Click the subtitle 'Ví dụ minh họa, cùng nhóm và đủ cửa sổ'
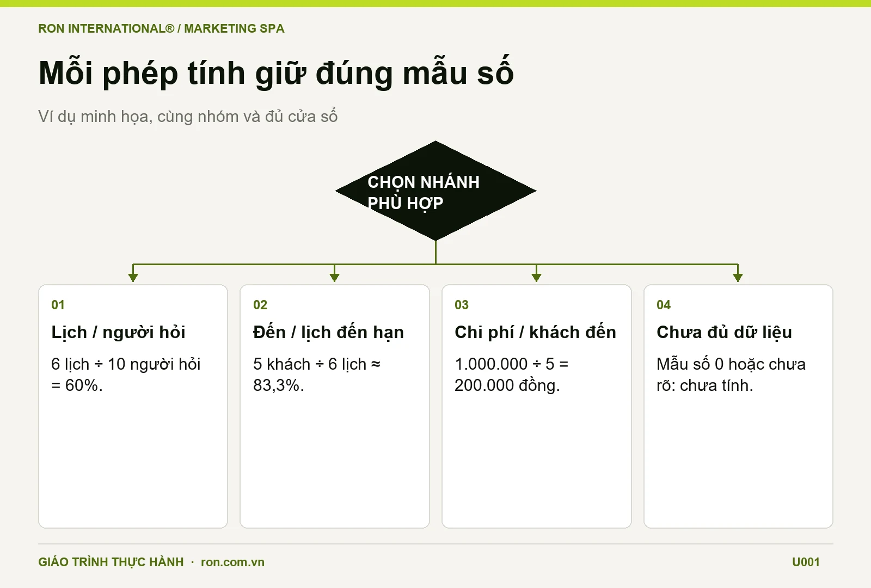Image resolution: width=871 pixels, height=588 pixels. tap(188, 116)
